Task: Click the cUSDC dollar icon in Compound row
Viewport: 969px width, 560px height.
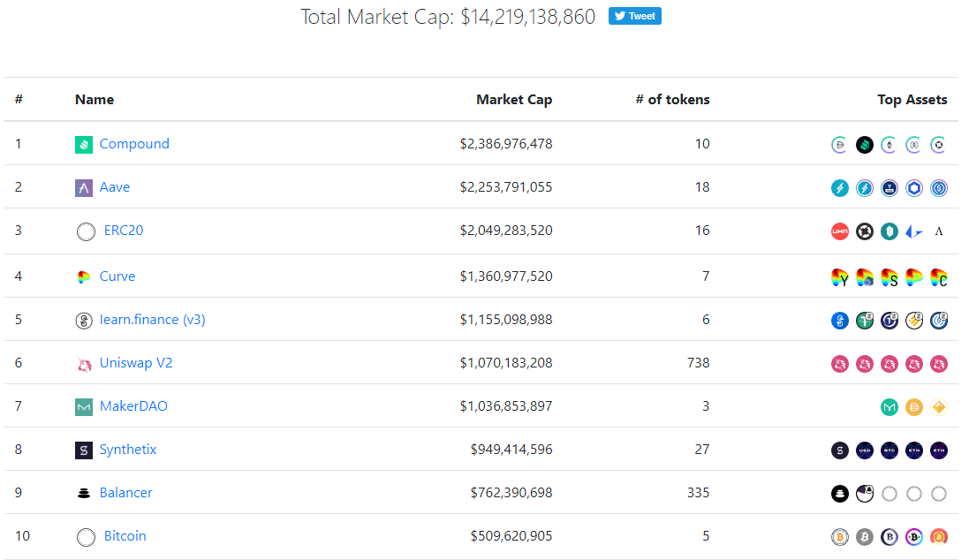Action: pos(913,145)
